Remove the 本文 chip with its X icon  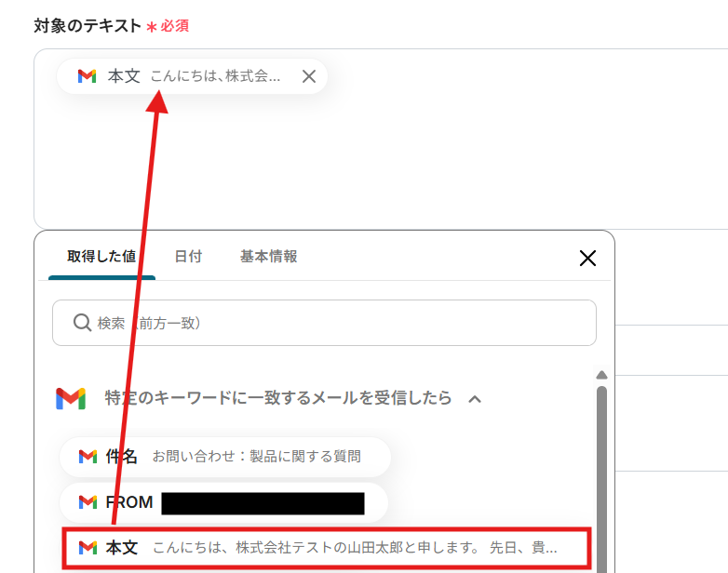tap(309, 76)
